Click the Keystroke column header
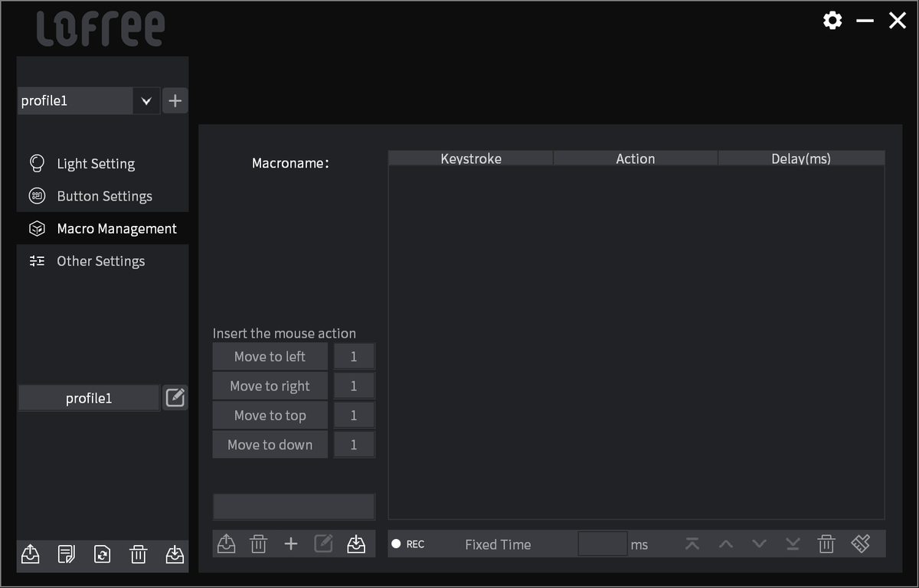 (x=471, y=158)
